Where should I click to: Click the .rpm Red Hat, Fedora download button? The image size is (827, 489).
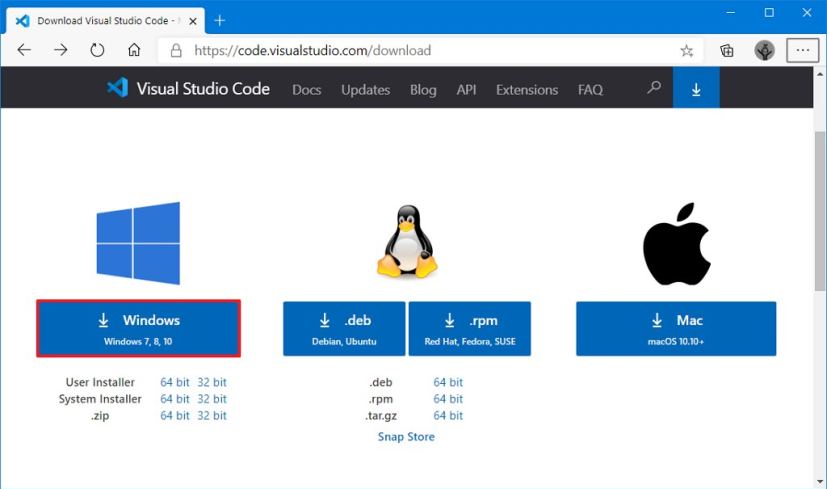pyautogui.click(x=469, y=329)
